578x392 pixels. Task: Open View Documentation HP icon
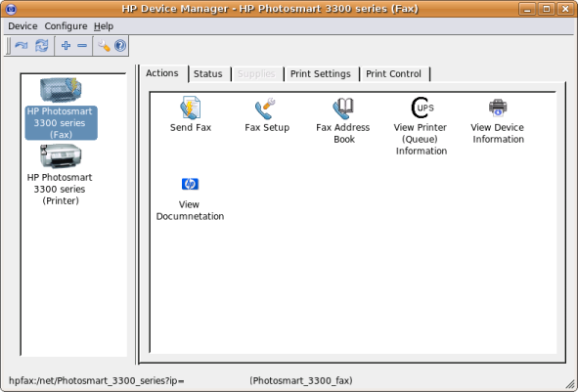tap(190, 184)
